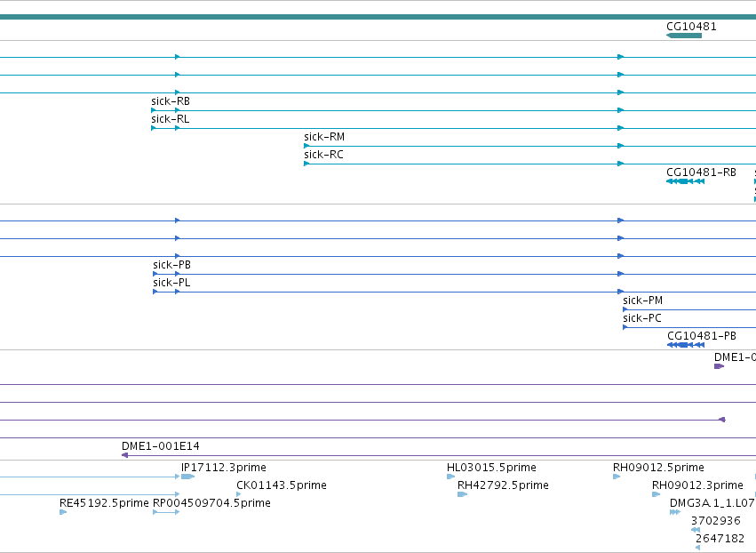756x553 pixels.
Task: Click the RH09012.3prime arrow glyph
Action: pos(657,494)
